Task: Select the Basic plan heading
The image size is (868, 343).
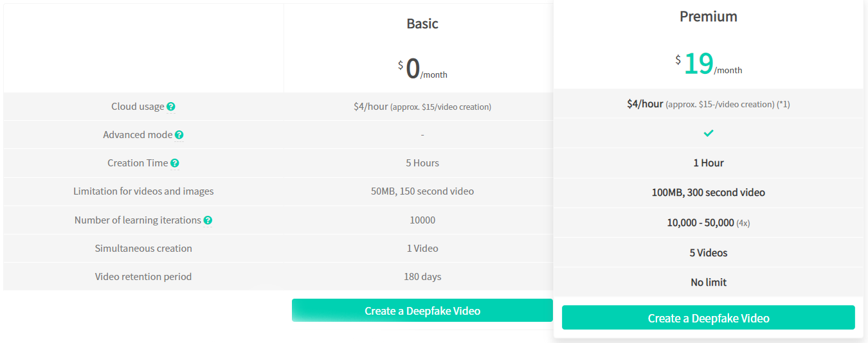Action: 422,24
